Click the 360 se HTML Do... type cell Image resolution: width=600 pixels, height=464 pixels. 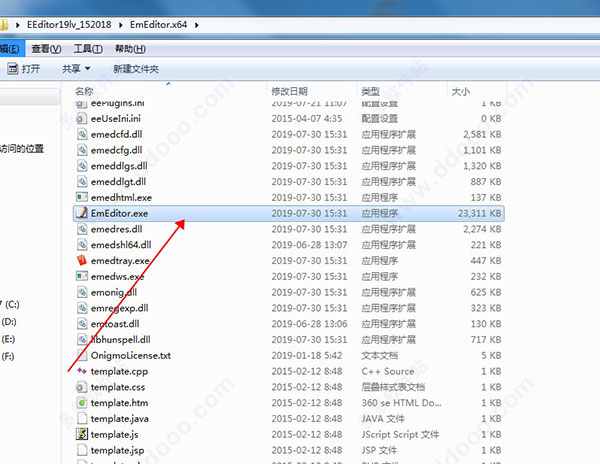401,403
